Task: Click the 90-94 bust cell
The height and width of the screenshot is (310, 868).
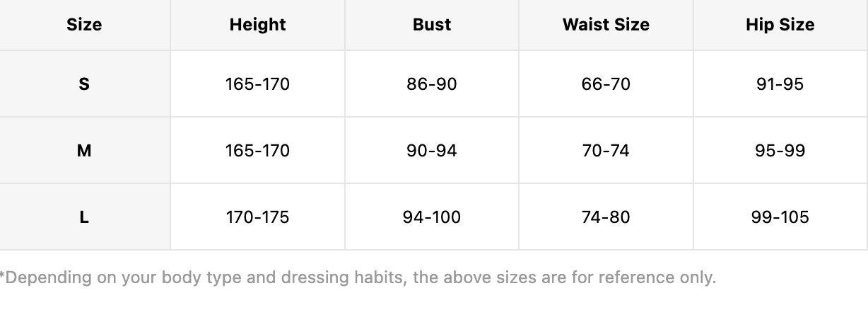Action: click(432, 151)
